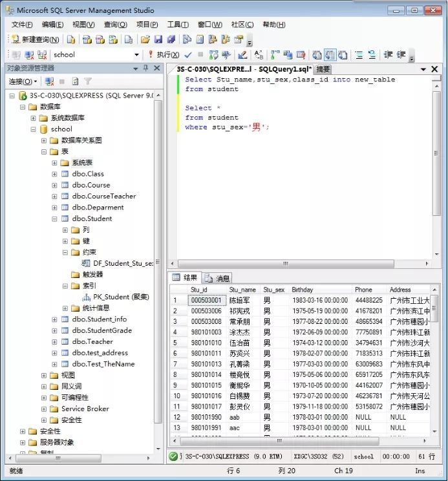Click the refresh icon in Object Explorer
The width and height of the screenshot is (448, 481).
click(75, 81)
